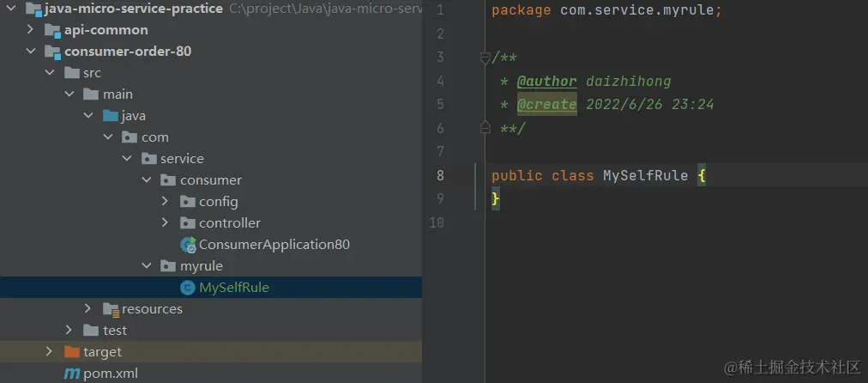Click the blue java source root icon

(x=110, y=116)
